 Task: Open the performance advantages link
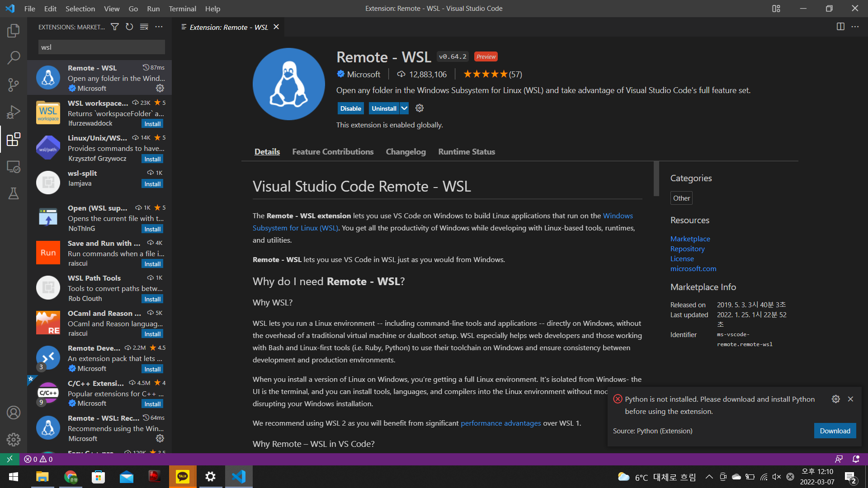tap(500, 423)
